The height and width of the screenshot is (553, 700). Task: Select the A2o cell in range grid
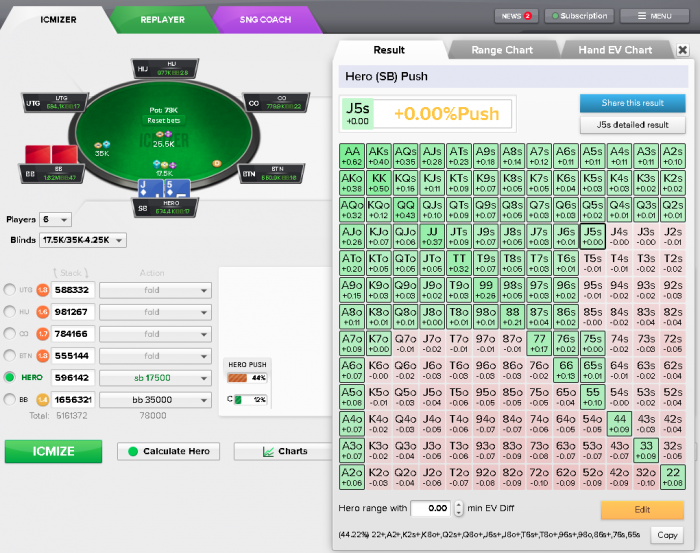pos(352,477)
